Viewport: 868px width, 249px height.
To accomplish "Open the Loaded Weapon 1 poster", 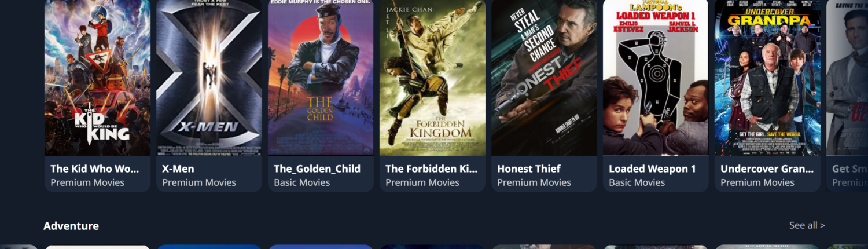I will tap(656, 78).
